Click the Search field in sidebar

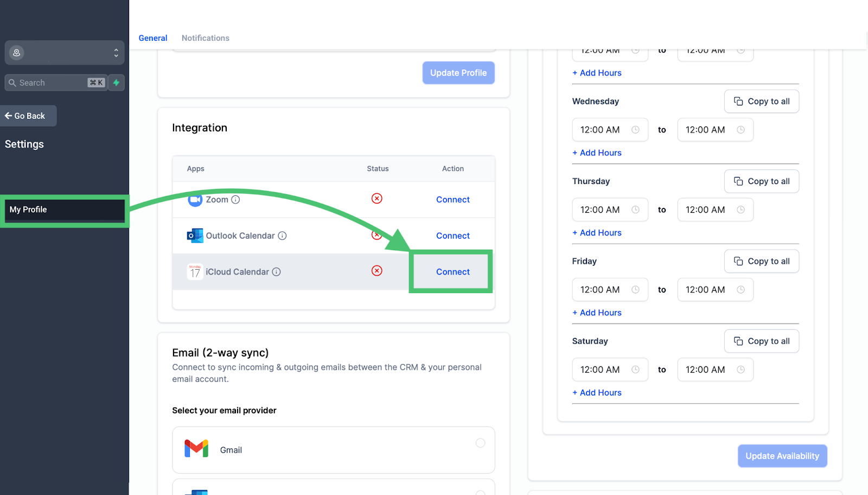(x=56, y=82)
